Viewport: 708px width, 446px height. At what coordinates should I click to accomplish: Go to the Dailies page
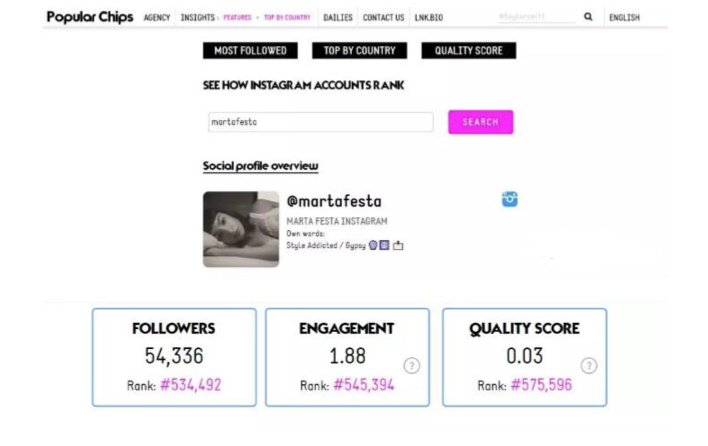pos(338,18)
